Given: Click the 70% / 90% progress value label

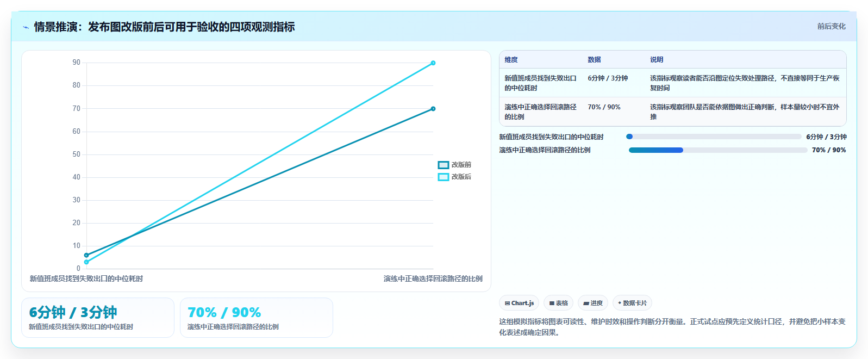Looking at the screenshot, I should (x=829, y=150).
